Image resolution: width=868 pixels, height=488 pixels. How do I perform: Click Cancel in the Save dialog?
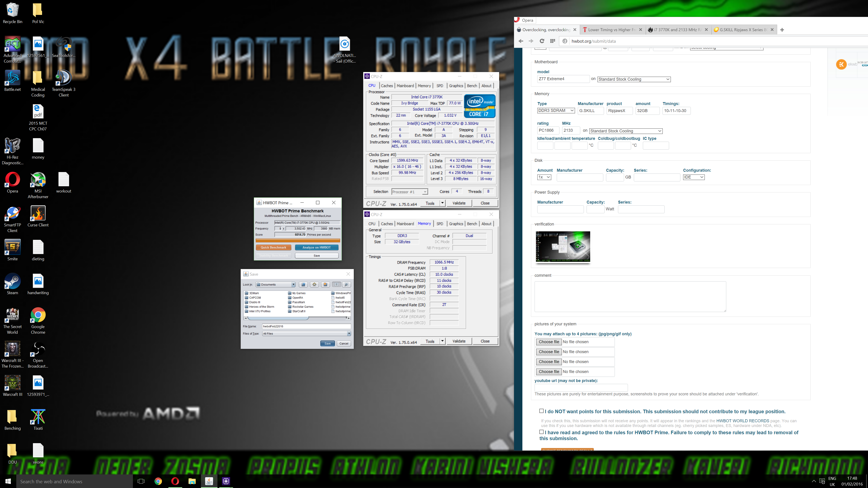click(x=344, y=343)
